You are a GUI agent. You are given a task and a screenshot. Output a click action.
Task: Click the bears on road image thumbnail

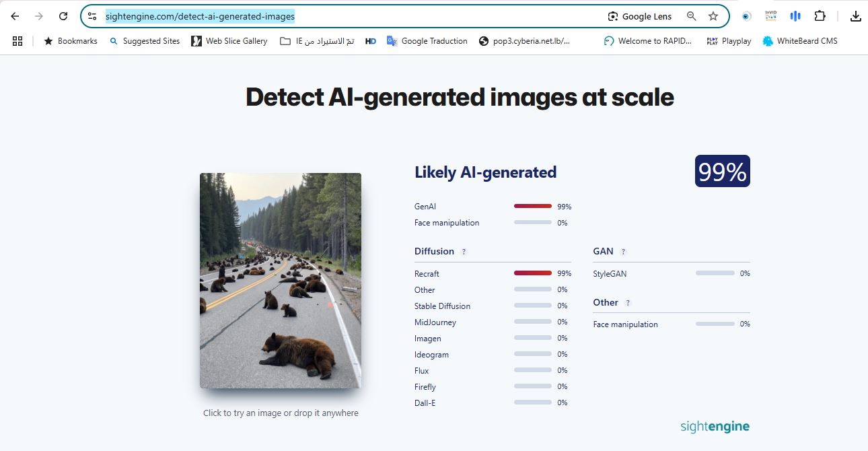click(x=280, y=281)
